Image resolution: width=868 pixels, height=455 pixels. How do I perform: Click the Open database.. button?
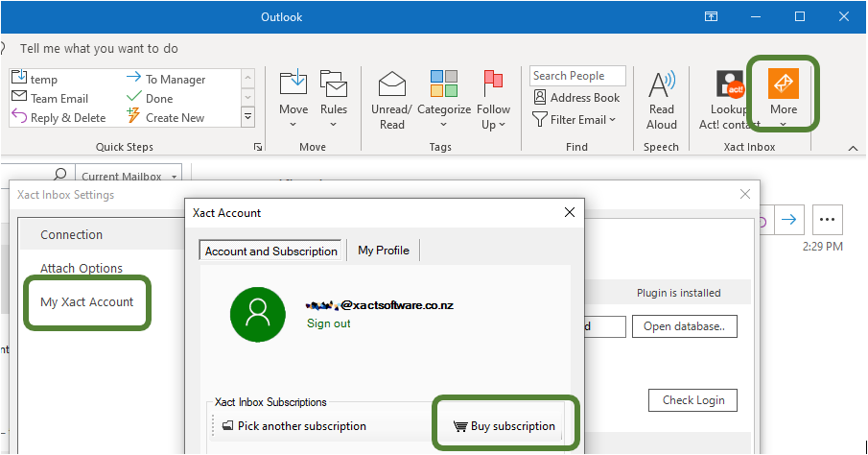[684, 326]
